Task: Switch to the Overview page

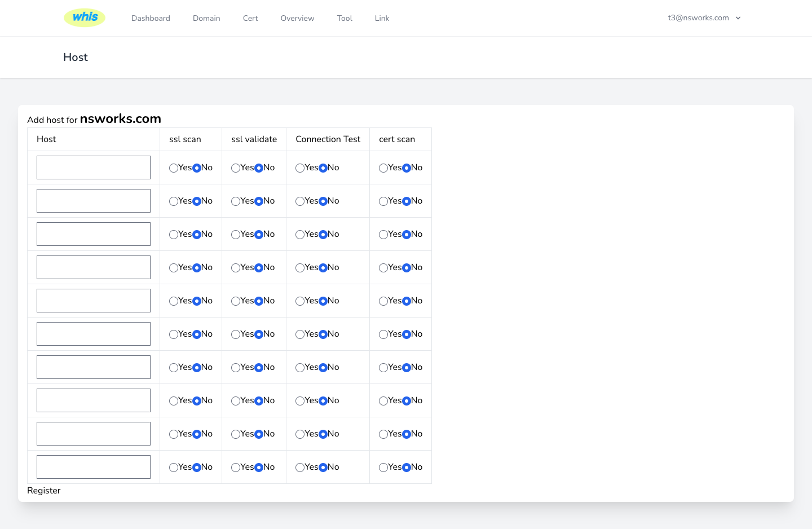Action: 297,18
